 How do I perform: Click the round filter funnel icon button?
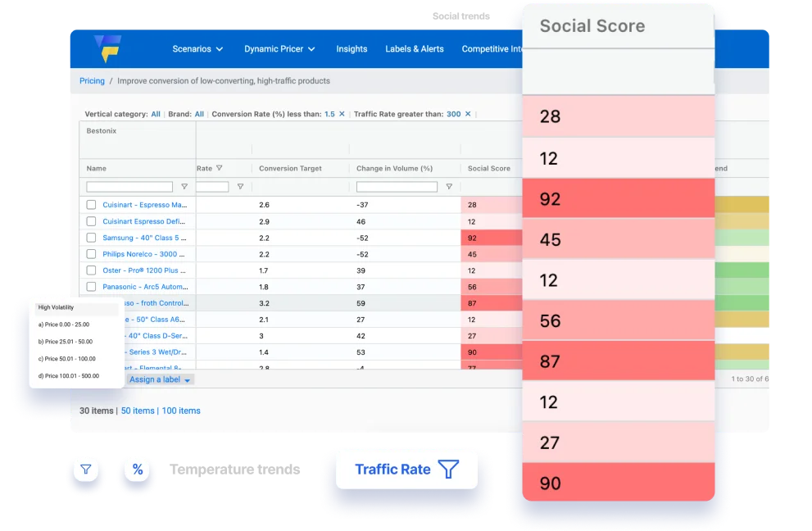tap(85, 470)
